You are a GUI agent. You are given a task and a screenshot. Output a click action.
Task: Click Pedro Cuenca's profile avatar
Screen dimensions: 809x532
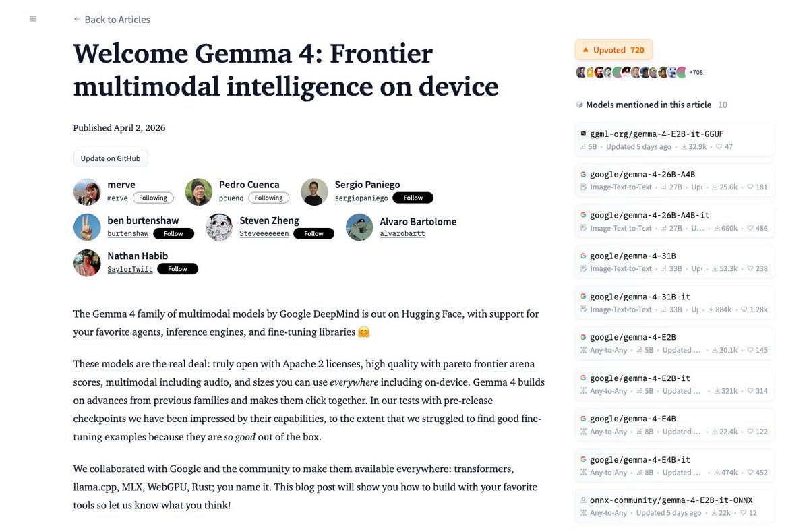click(x=199, y=191)
